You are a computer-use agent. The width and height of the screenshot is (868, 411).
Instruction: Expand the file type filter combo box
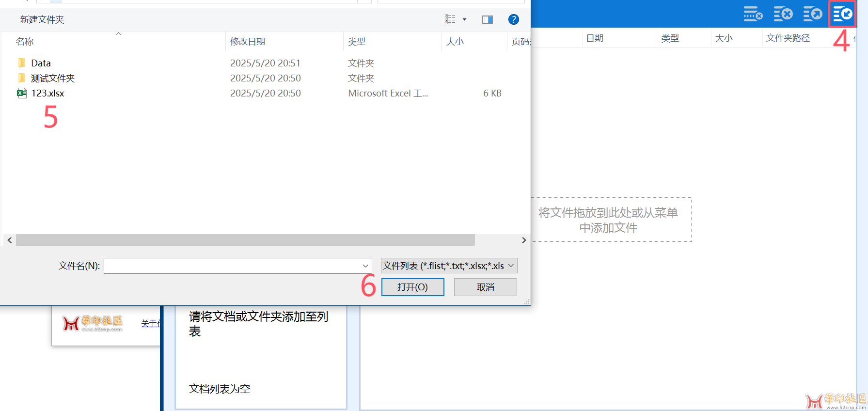[449, 266]
